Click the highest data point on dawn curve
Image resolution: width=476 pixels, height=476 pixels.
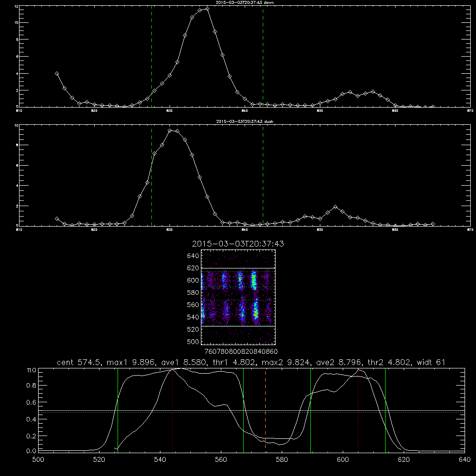207,9
